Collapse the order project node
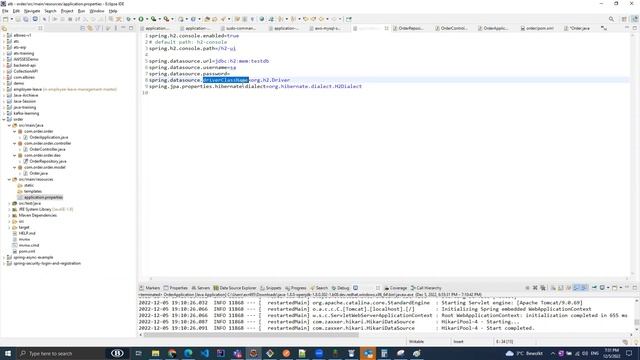 (x=4, y=119)
